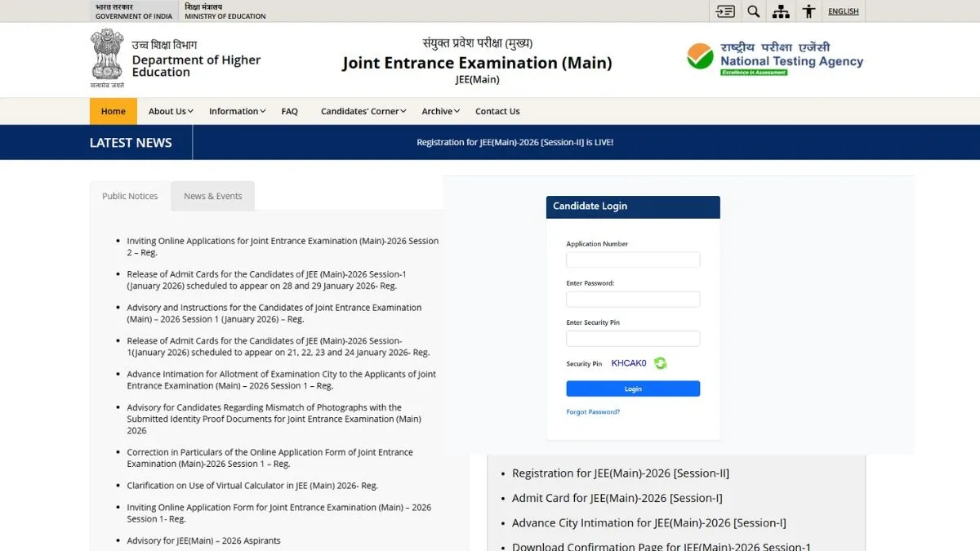Refresh the security pin captcha
The width and height of the screenshot is (980, 551).
[660, 363]
